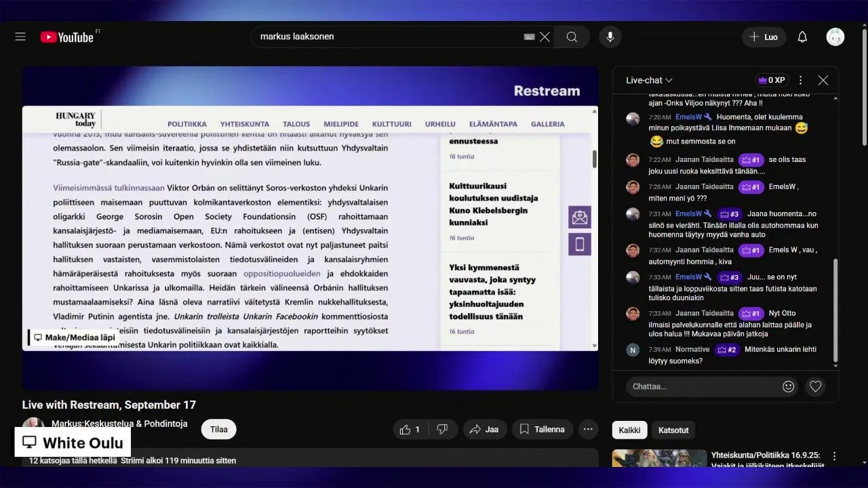Open ELÄMÄNTAPA menu item
868x488 pixels.
(x=493, y=124)
